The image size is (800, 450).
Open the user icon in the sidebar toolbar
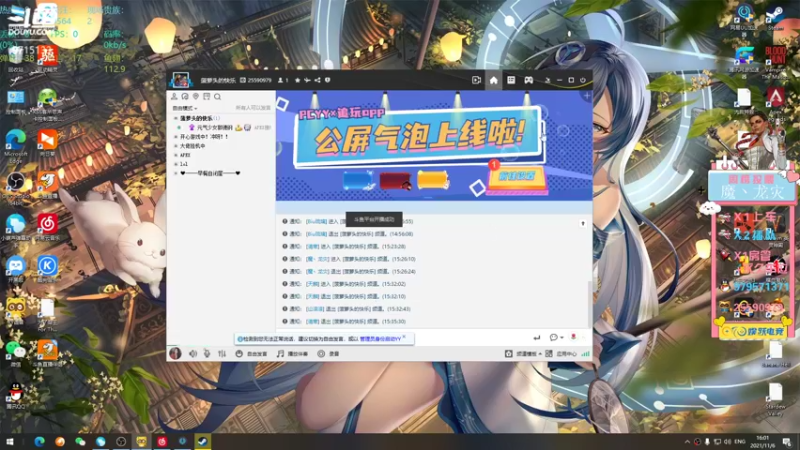point(174,96)
